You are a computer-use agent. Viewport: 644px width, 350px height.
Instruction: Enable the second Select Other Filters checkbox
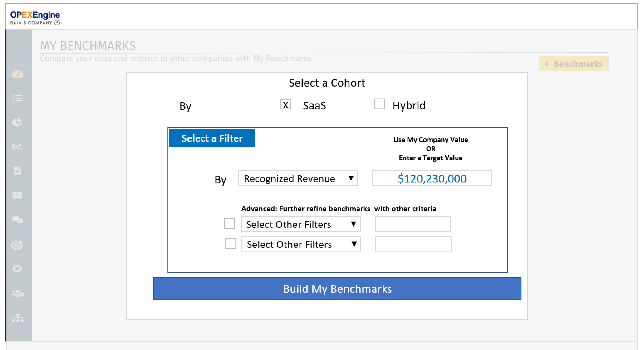point(230,244)
